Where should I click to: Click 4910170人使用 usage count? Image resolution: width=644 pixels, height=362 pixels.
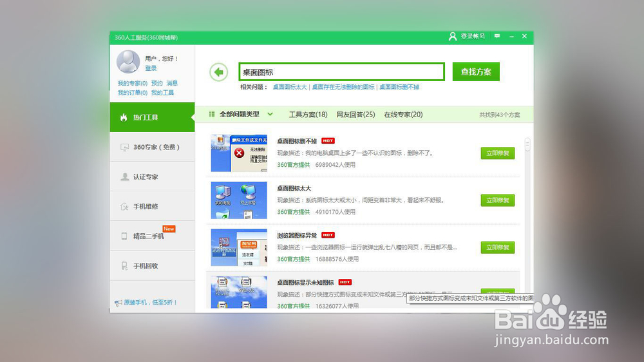click(x=335, y=212)
